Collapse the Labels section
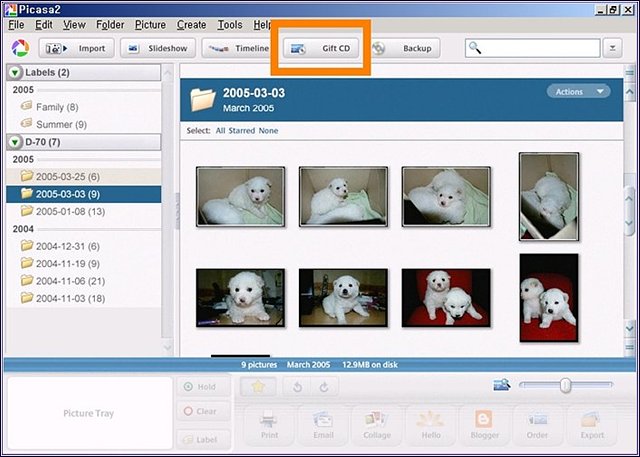The image size is (640, 457). [14, 72]
